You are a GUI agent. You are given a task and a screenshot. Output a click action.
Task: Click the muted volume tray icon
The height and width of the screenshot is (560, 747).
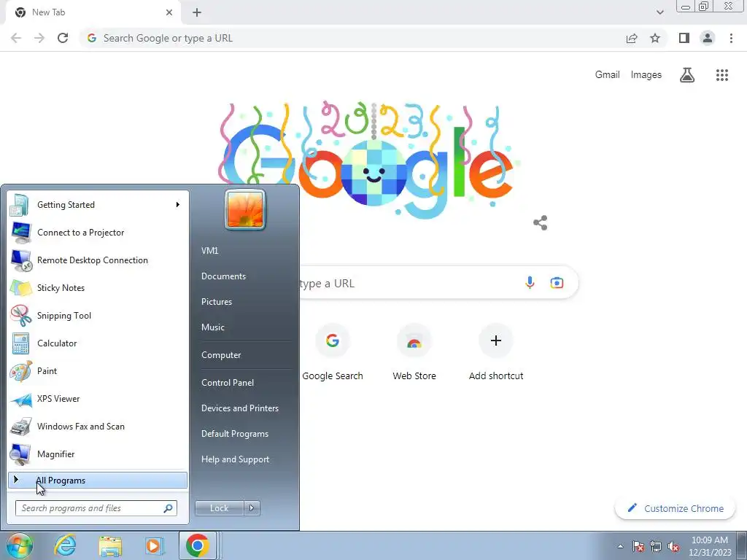673,546
